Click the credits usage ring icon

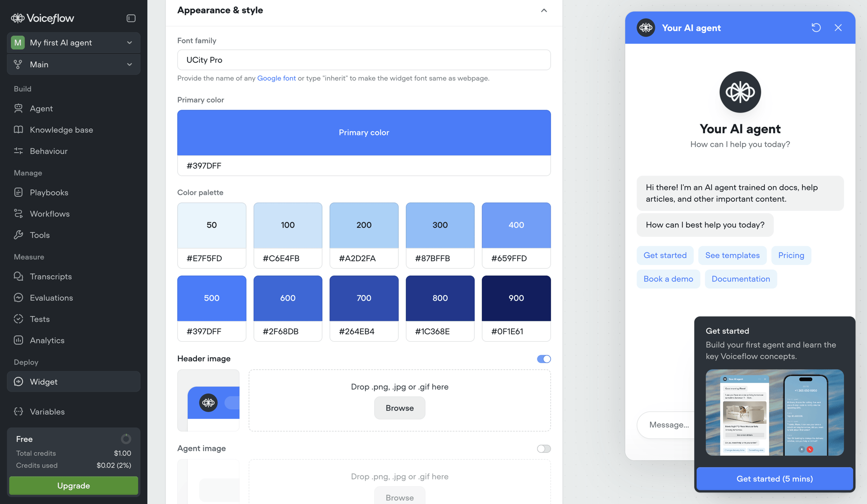(126, 439)
